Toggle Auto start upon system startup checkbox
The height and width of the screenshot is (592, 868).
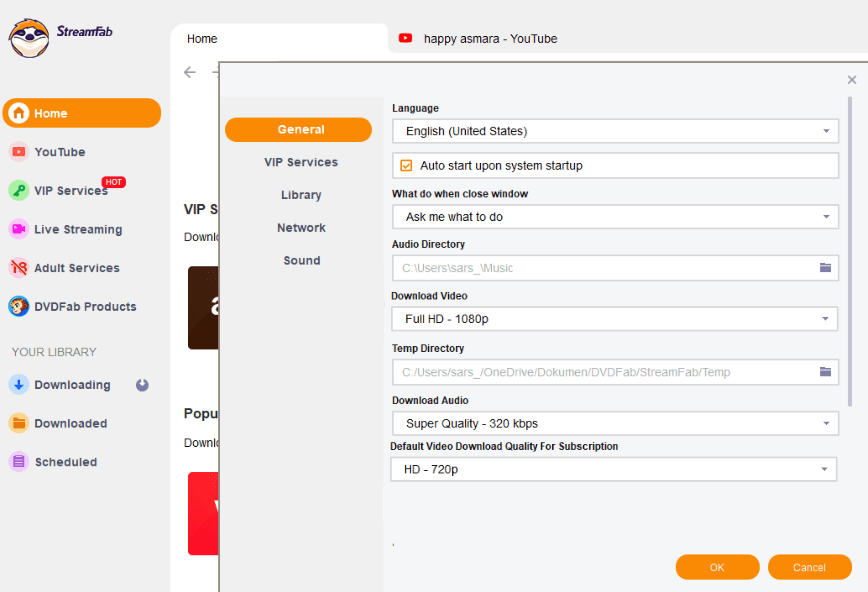tap(406, 166)
